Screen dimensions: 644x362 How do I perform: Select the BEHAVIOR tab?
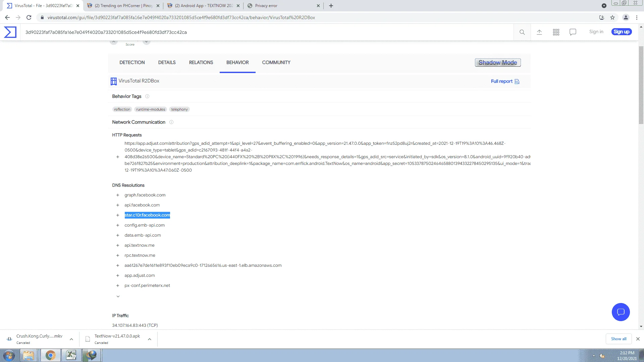[x=237, y=62]
